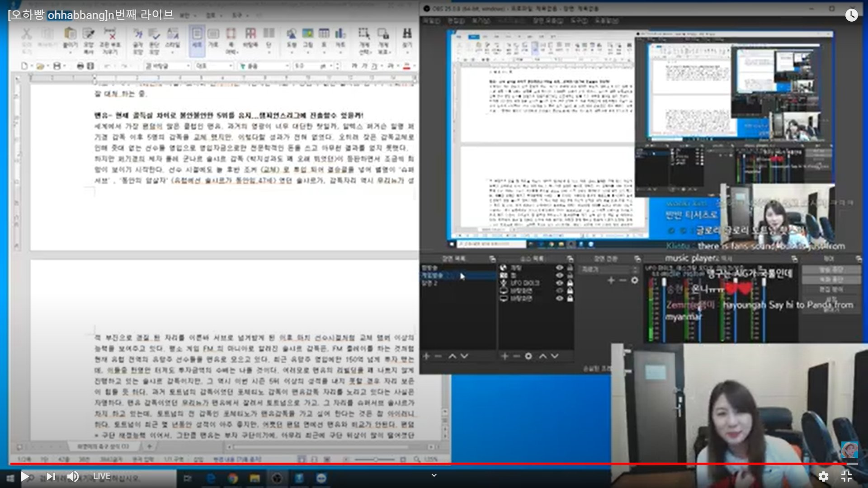Click the plus icon under OBS sources list

click(x=505, y=356)
